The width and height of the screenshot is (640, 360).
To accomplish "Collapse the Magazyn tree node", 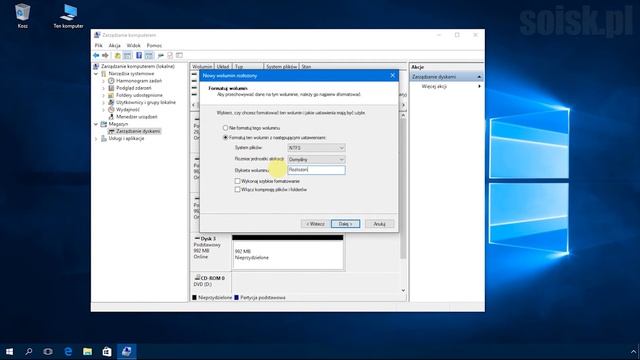I will [x=96, y=124].
